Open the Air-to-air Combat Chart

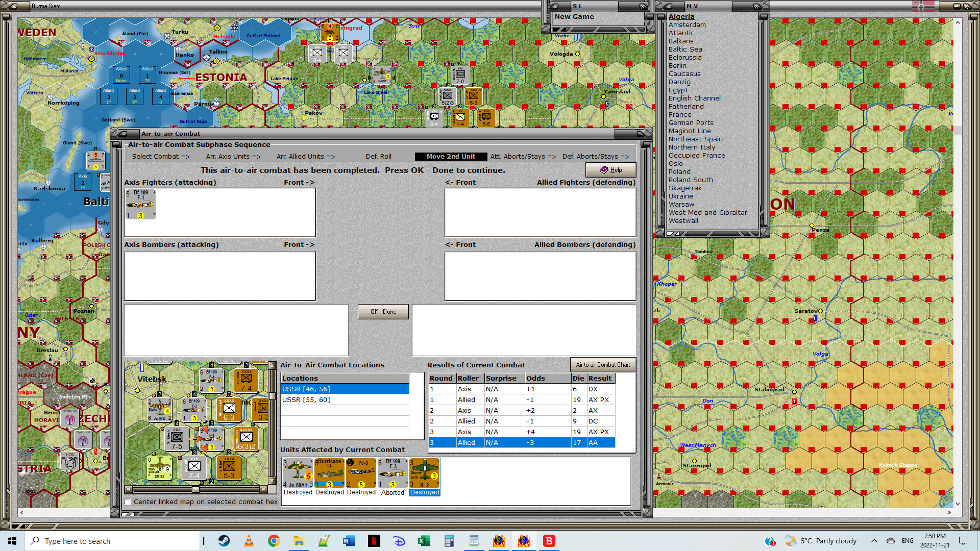603,365
